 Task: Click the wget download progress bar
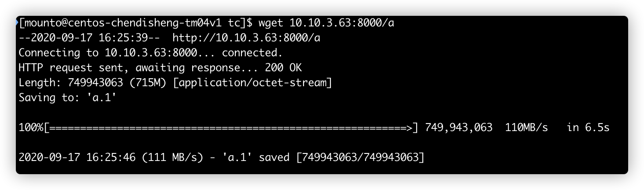pos(229,128)
